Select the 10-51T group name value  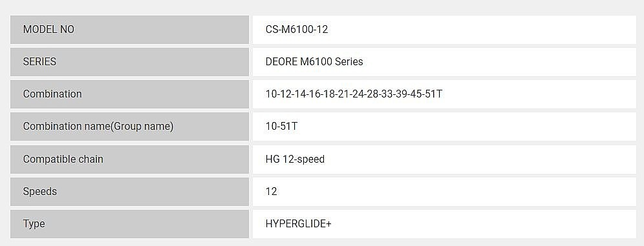(x=281, y=127)
